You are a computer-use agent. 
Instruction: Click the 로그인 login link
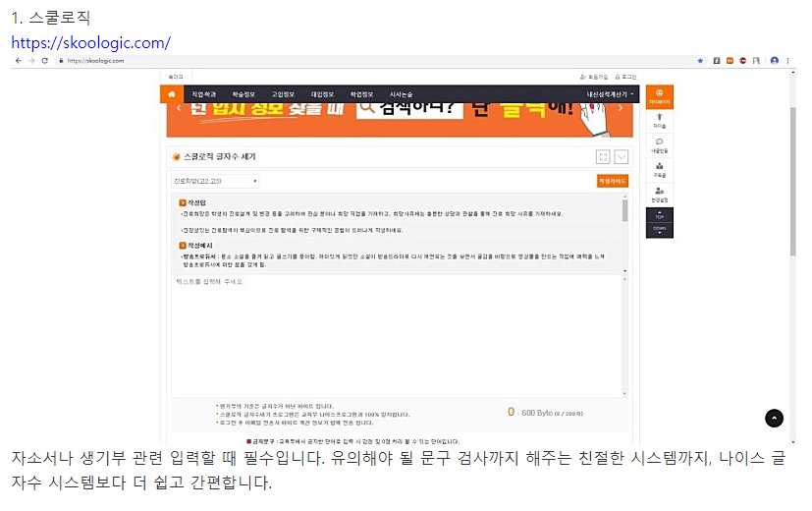pyautogui.click(x=625, y=77)
